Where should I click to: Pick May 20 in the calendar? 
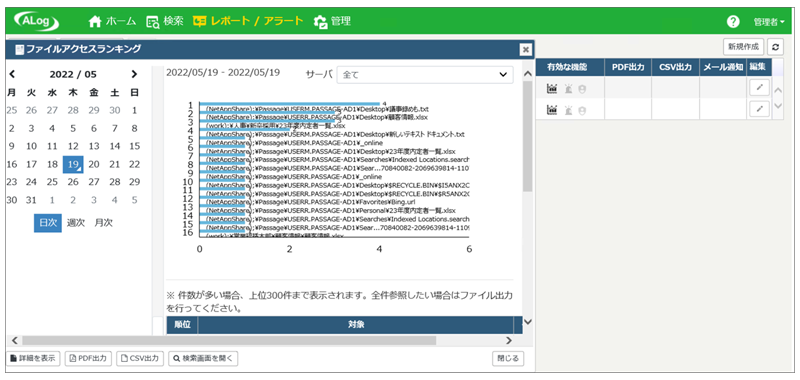point(94,164)
